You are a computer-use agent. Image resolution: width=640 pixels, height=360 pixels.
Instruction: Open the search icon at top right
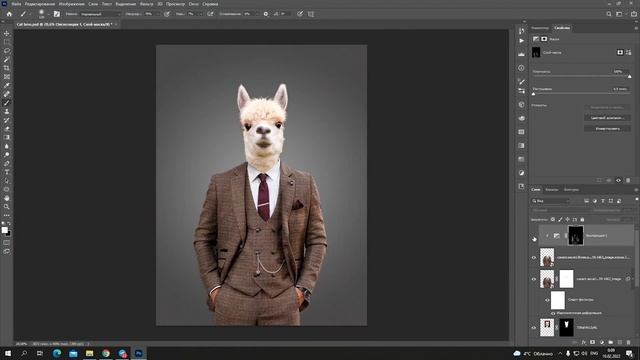(x=609, y=14)
